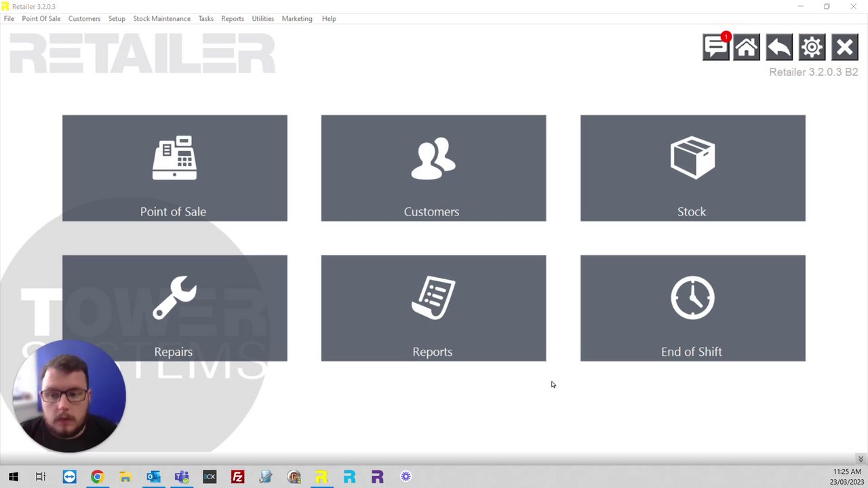Image resolution: width=868 pixels, height=488 pixels.
Task: Open Task View in the taskbar
Action: 41,476
